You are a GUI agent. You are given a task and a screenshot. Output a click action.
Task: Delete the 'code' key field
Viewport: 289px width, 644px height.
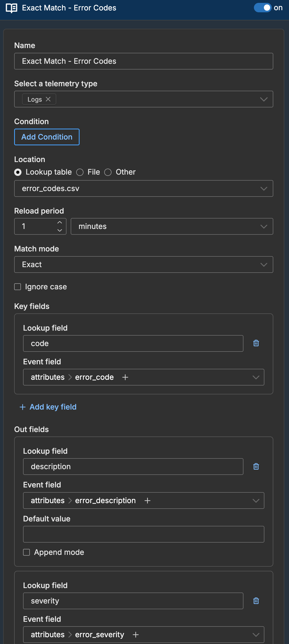click(256, 343)
